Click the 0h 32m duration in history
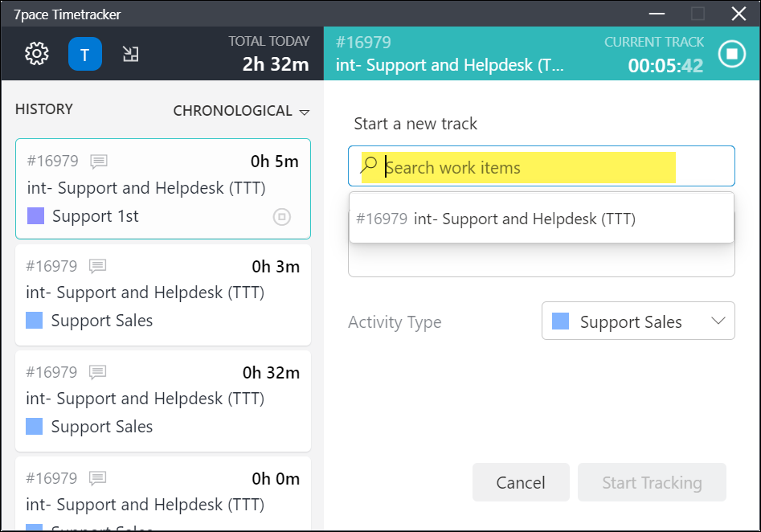Screen dimensions: 761x532 (272, 373)
